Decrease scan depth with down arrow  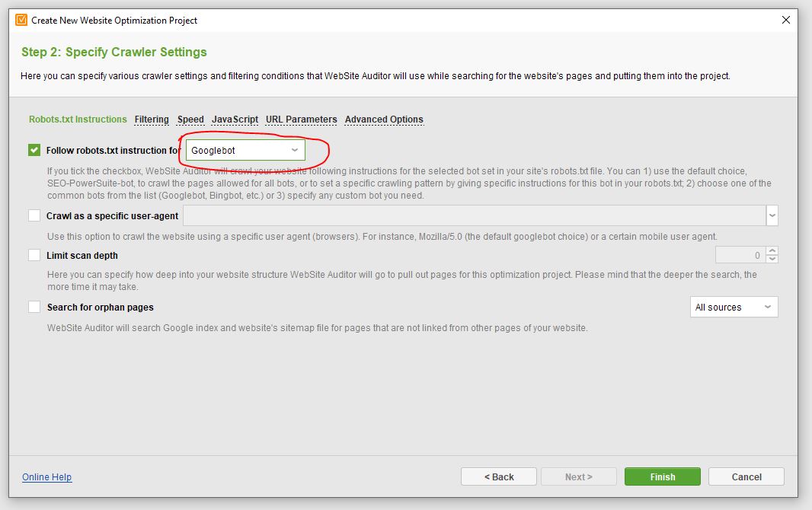pyautogui.click(x=772, y=259)
